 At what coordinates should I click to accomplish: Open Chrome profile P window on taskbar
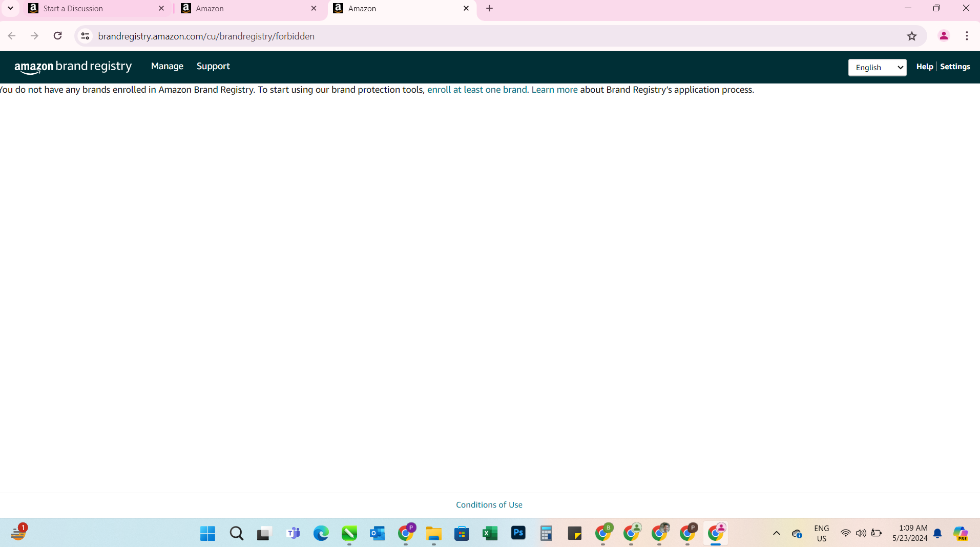click(406, 533)
